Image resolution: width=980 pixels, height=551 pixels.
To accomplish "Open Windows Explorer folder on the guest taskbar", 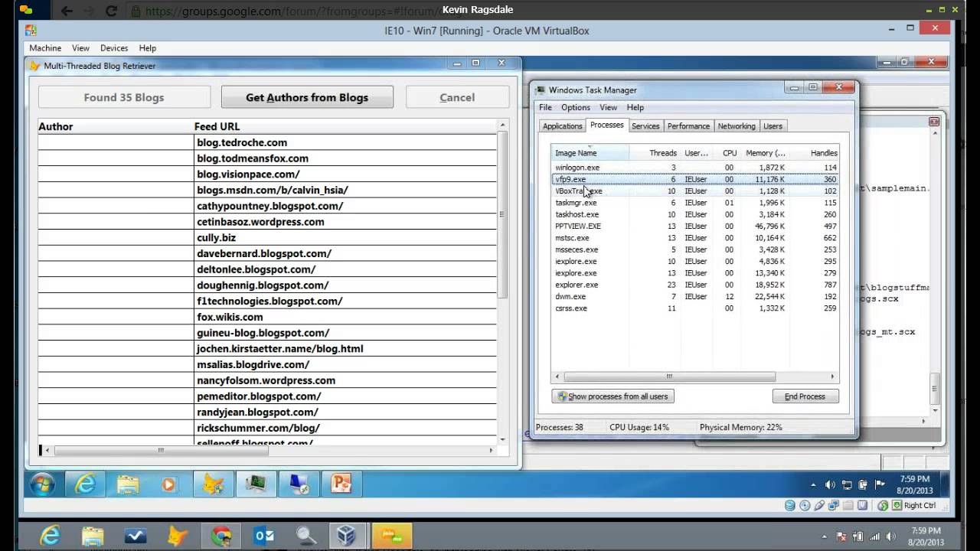I will (x=128, y=484).
